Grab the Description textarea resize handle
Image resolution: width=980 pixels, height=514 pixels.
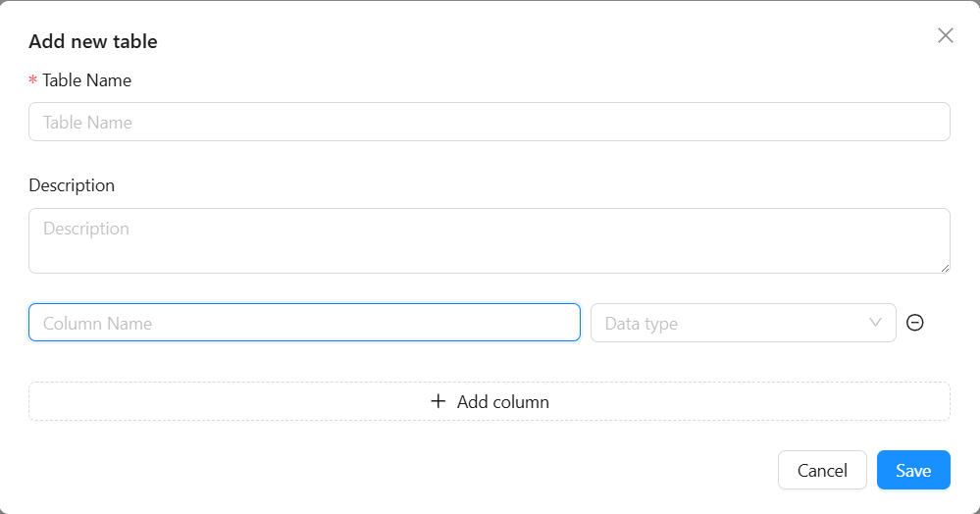point(945,268)
